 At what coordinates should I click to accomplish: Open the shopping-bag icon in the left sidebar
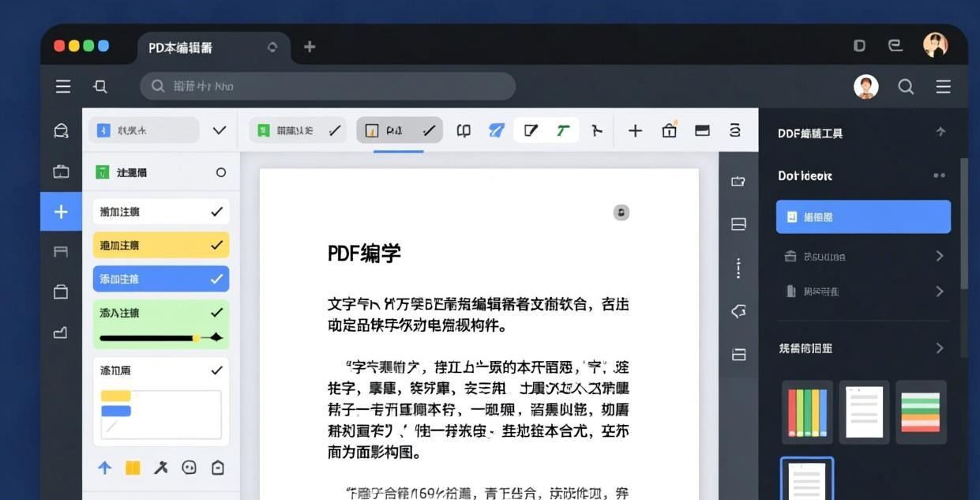pyautogui.click(x=61, y=291)
